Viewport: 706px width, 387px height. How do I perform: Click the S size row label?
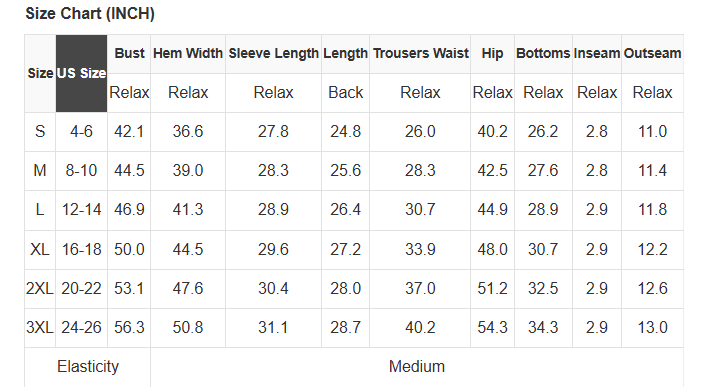pyautogui.click(x=40, y=132)
